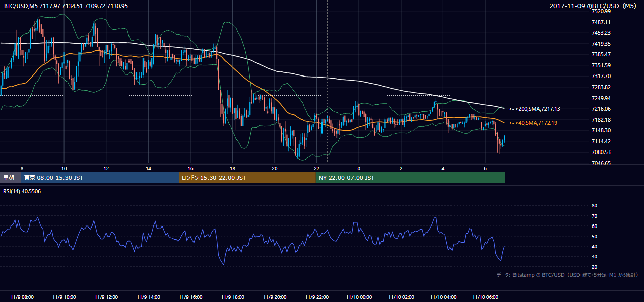Click the 7385.47 price axis value
The image size is (644, 302).
[601, 54]
